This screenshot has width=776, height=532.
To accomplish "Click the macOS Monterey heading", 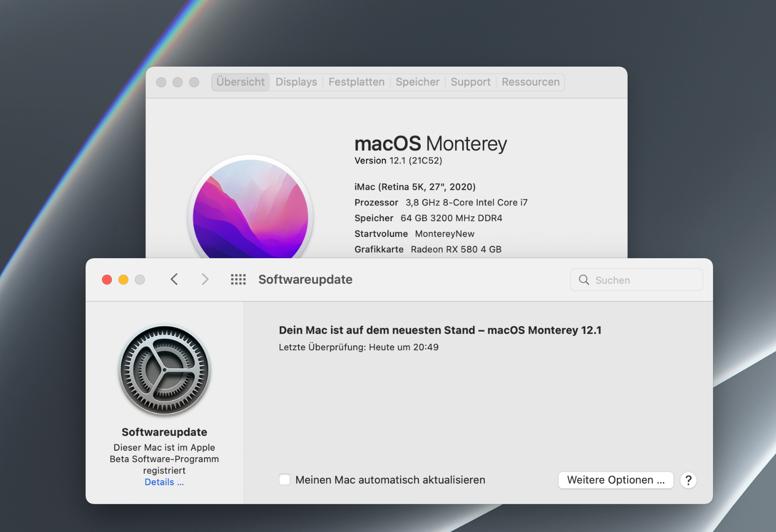I will click(x=431, y=144).
